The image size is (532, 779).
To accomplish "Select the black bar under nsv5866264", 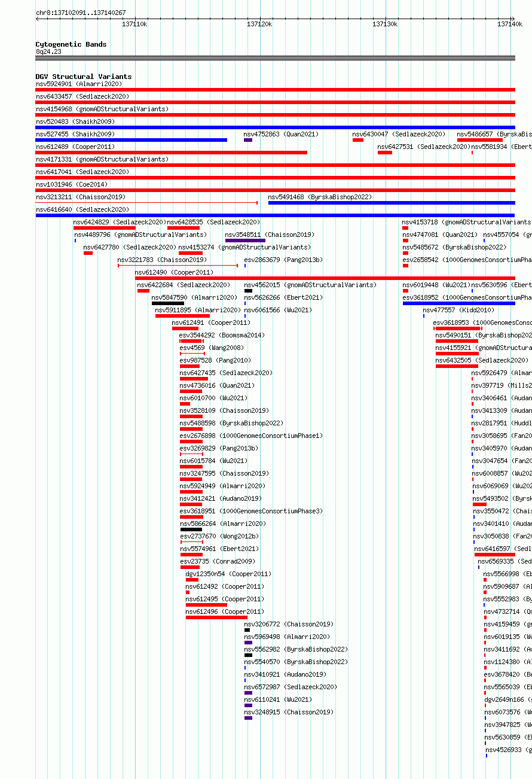I will [x=191, y=530].
